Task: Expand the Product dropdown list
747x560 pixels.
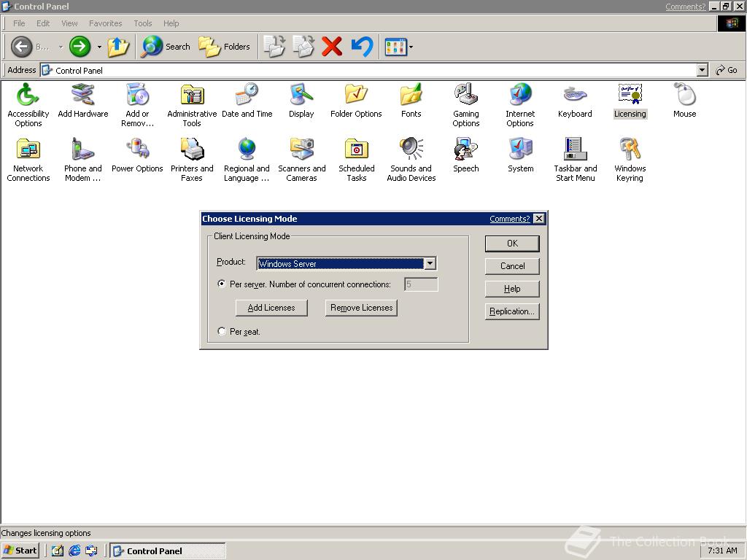Action: pos(430,263)
